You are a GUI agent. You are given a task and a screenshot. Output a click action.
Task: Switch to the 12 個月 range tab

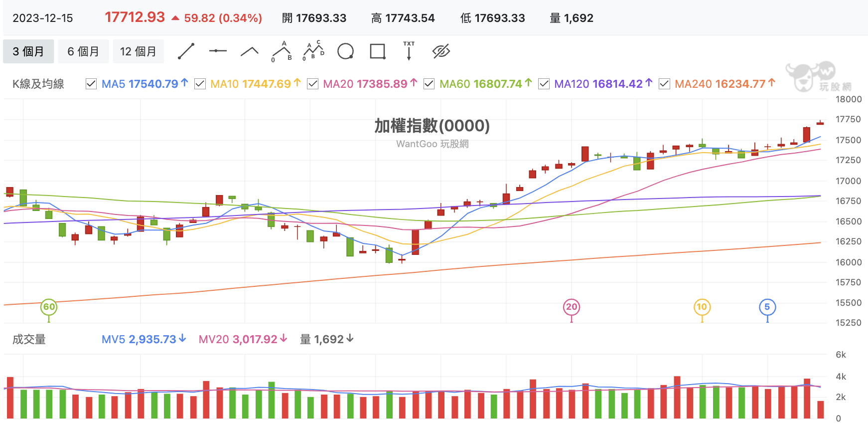[138, 51]
